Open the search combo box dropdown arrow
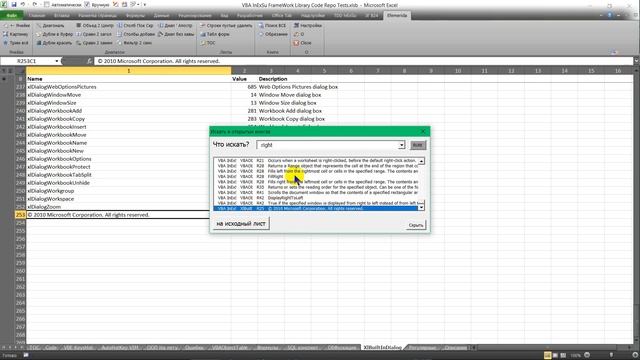The image size is (640, 360). 402,145
